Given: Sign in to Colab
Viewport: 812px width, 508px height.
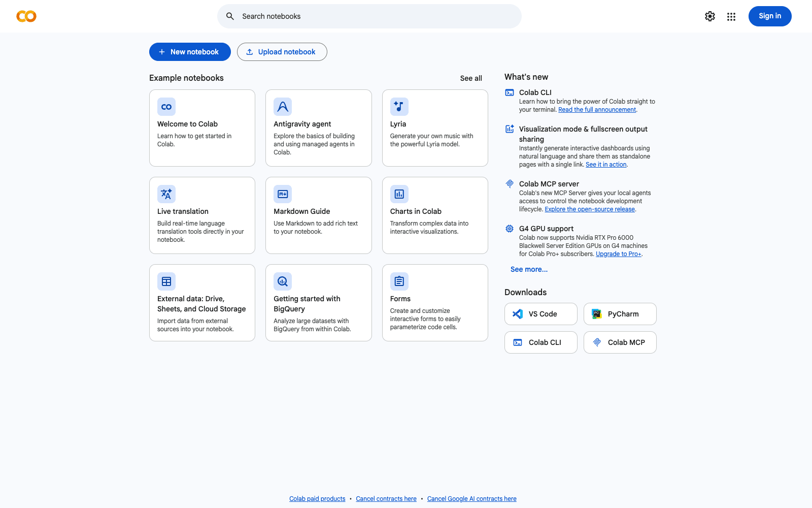Looking at the screenshot, I should [x=770, y=16].
